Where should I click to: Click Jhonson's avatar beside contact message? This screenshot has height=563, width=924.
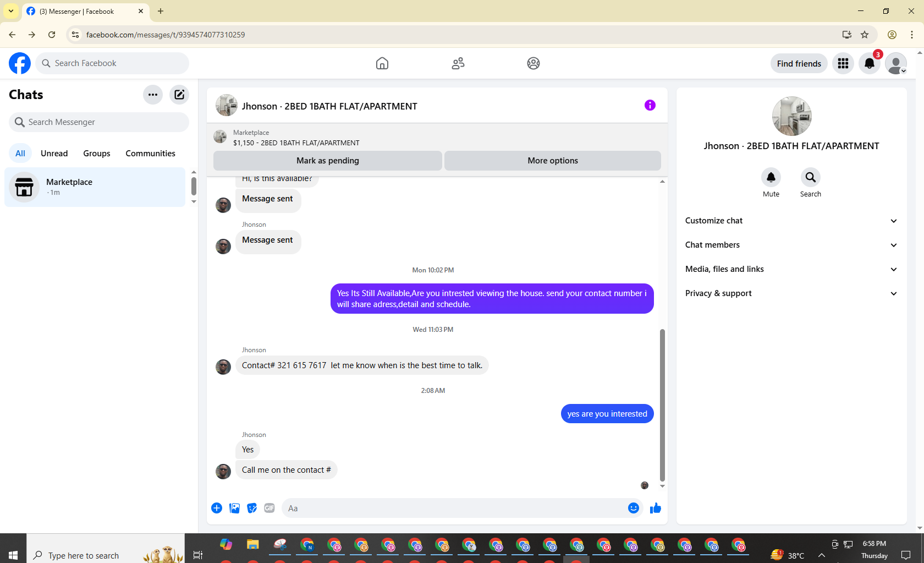(x=223, y=367)
